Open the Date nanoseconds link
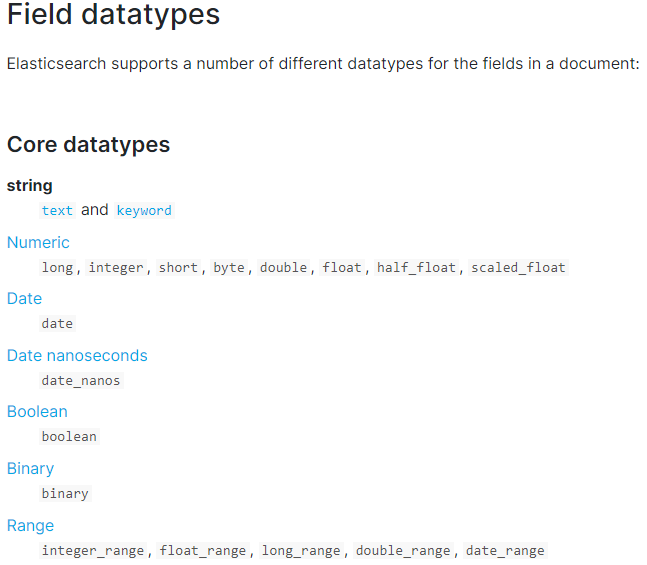 (77, 355)
